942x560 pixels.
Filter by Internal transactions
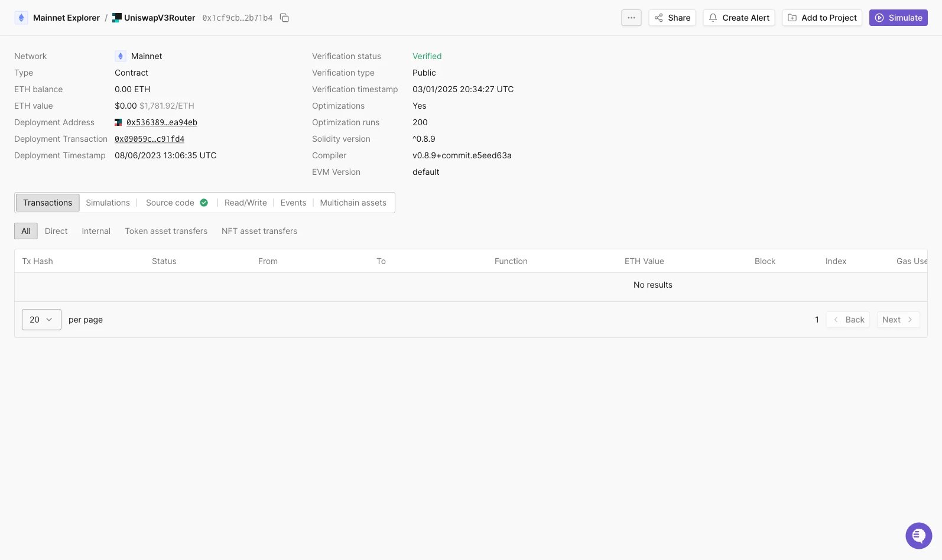(96, 231)
